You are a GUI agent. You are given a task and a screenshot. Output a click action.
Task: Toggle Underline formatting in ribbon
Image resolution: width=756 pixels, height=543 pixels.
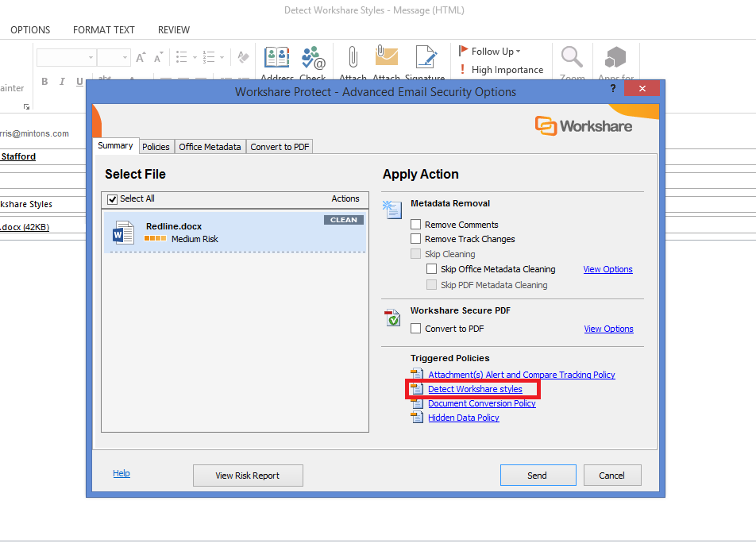tap(79, 82)
